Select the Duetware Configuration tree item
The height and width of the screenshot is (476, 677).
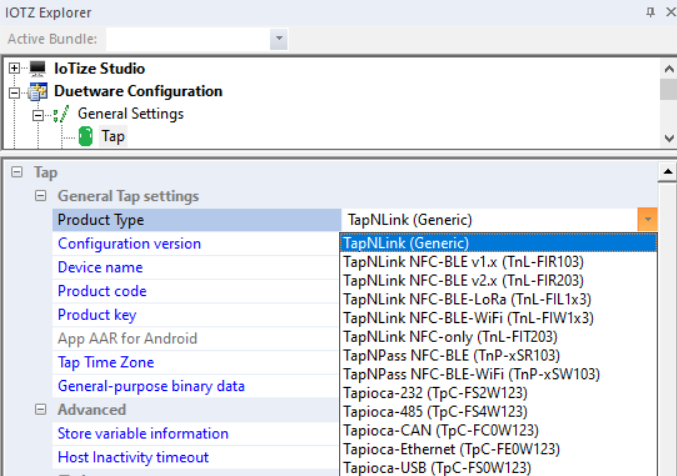click(138, 91)
